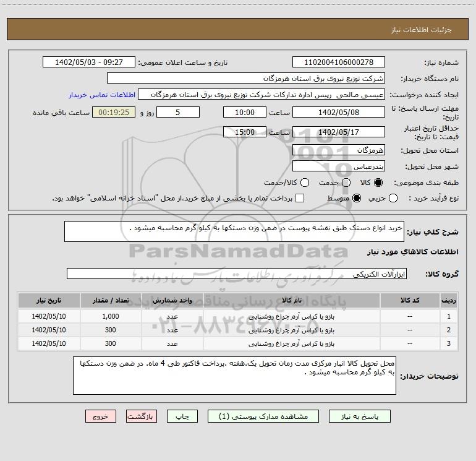Click the خروج exit button
476x461 pixels.
(101, 416)
